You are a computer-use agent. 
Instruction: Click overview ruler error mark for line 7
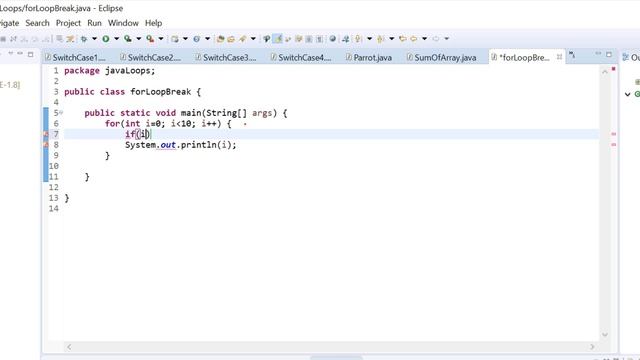coord(613,134)
